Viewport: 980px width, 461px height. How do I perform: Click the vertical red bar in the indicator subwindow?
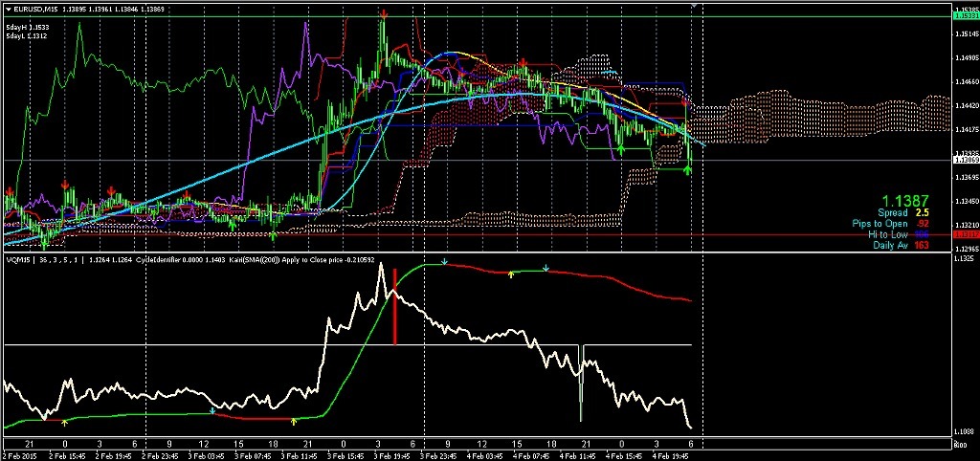[x=395, y=306]
